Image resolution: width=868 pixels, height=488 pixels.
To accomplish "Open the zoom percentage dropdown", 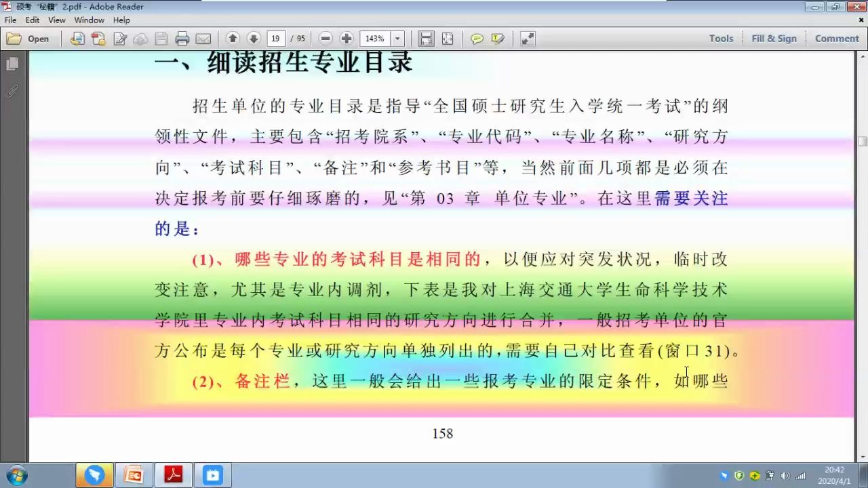I will pos(397,39).
